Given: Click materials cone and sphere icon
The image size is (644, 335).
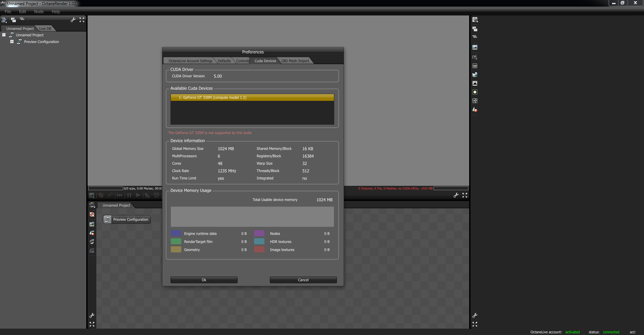Looking at the screenshot, I should (x=475, y=110).
